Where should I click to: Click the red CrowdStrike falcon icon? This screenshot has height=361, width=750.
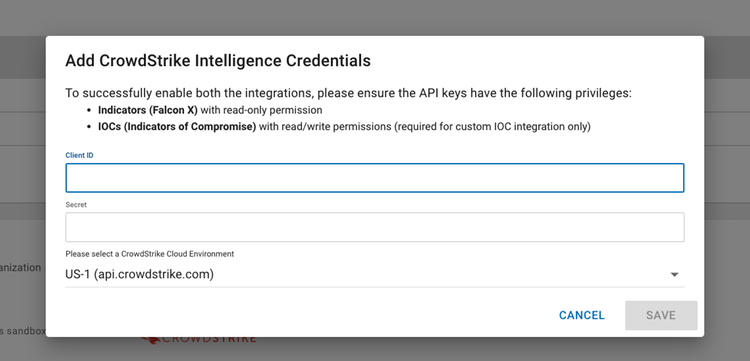[151, 340]
